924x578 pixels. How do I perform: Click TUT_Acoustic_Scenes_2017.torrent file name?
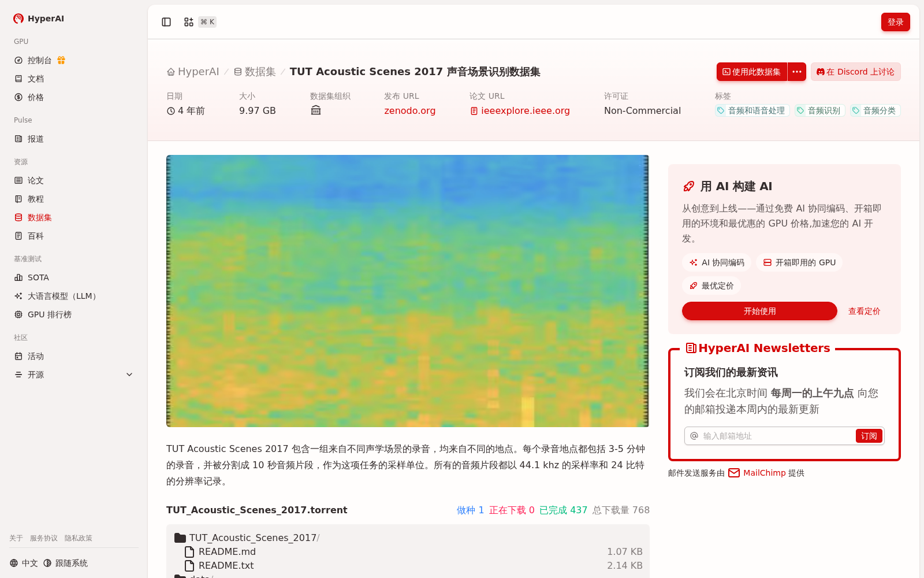[257, 510]
